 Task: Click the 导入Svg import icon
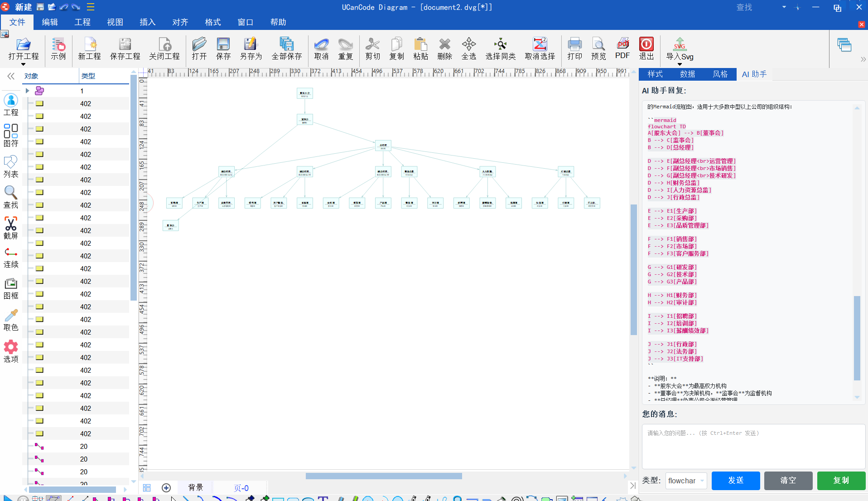click(x=679, y=45)
